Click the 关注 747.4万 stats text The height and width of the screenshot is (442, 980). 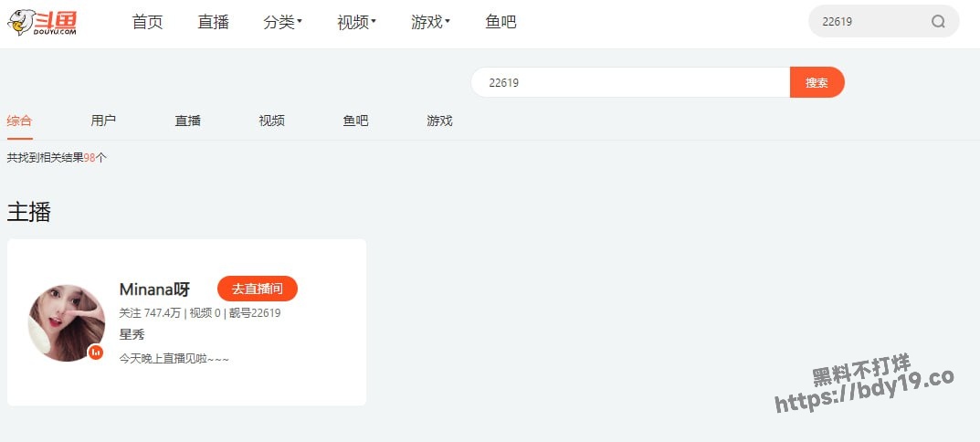pos(150,313)
